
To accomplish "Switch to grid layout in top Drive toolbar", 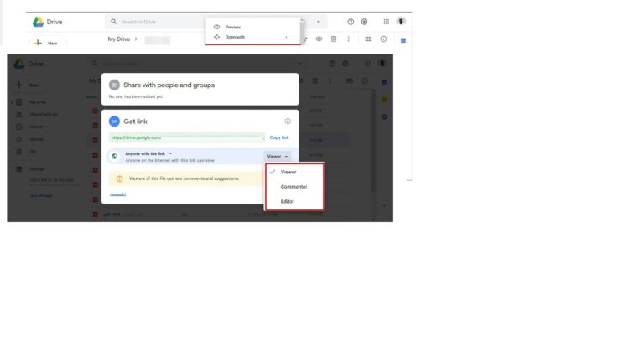I will (x=368, y=39).
